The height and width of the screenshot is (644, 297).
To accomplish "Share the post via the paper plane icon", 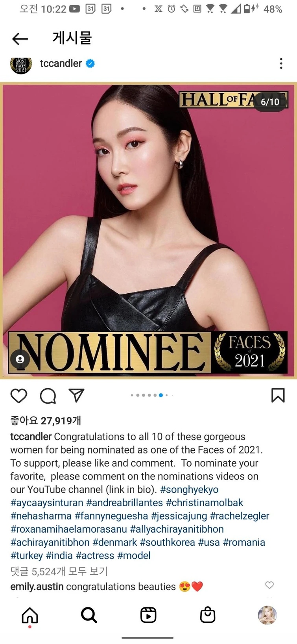I will coord(77,395).
